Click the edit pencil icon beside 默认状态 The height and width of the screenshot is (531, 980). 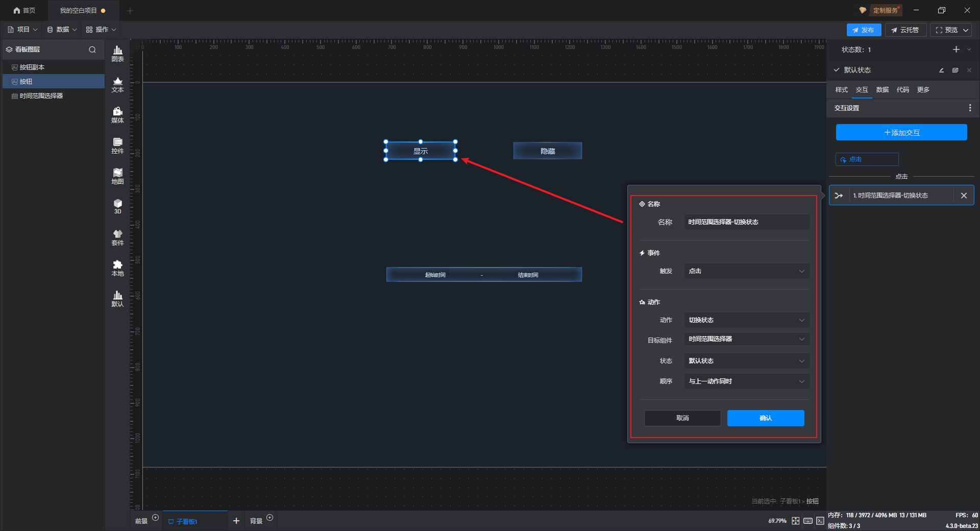[x=941, y=70]
